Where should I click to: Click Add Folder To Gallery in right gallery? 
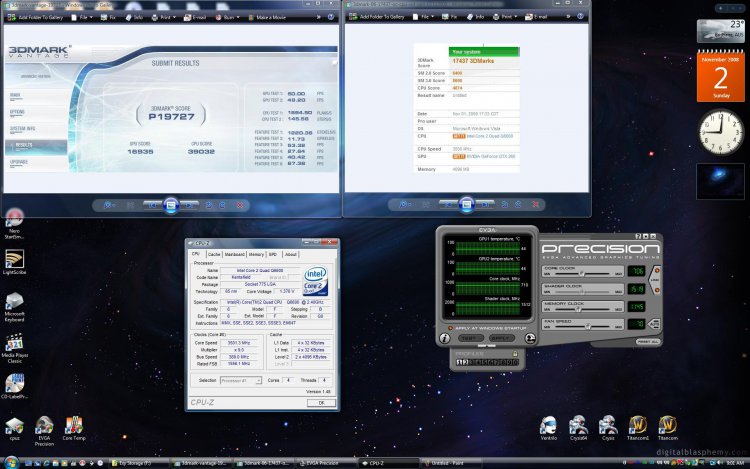pyautogui.click(x=377, y=17)
